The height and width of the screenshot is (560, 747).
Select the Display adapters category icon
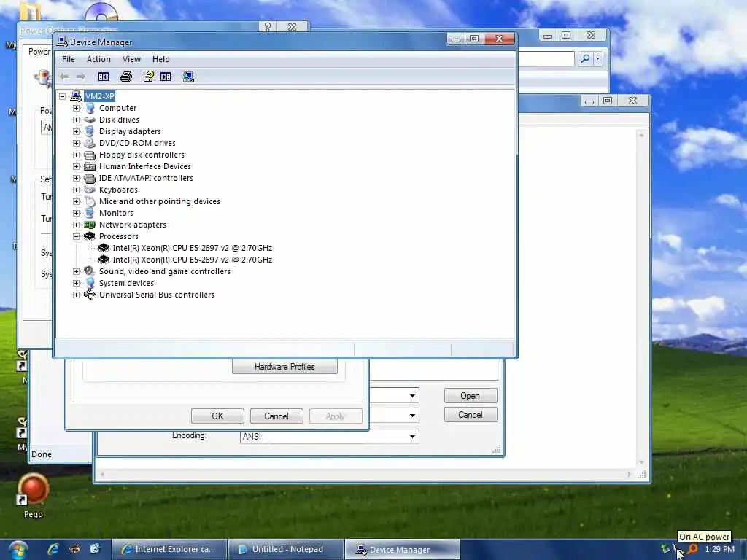pyautogui.click(x=90, y=131)
